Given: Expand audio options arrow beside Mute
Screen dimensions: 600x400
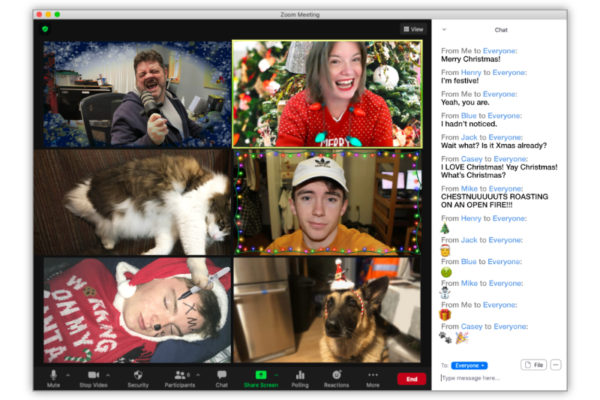Looking at the screenshot, I should coord(68,375).
